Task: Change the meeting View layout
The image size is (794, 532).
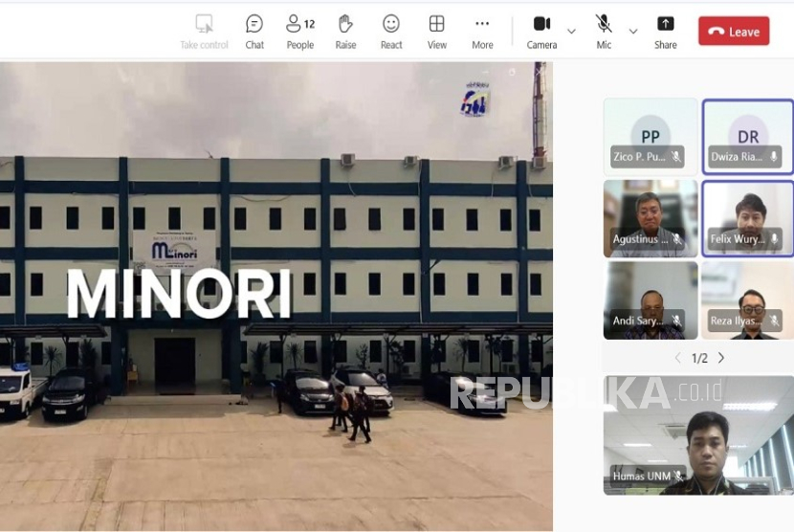Action: 436,32
